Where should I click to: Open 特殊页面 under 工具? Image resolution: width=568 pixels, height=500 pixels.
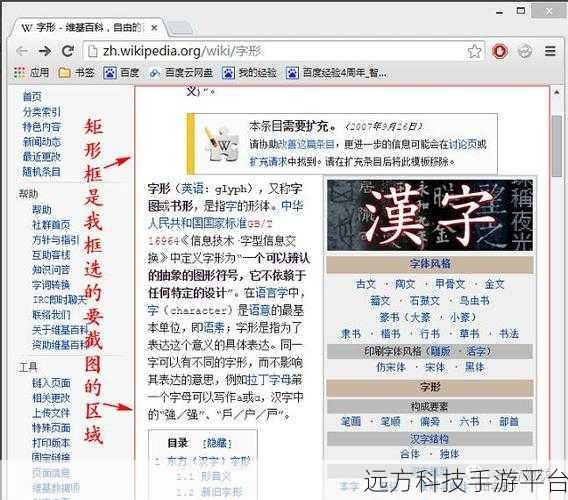(x=51, y=428)
